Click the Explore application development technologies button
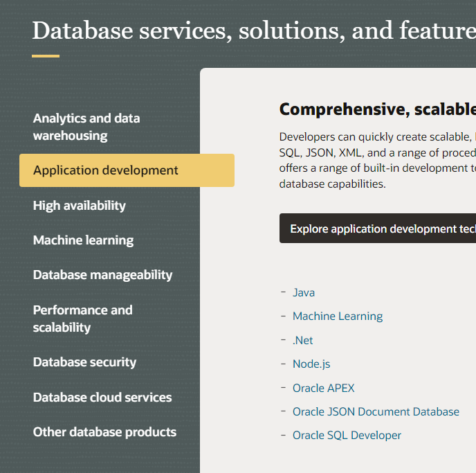 pos(378,228)
